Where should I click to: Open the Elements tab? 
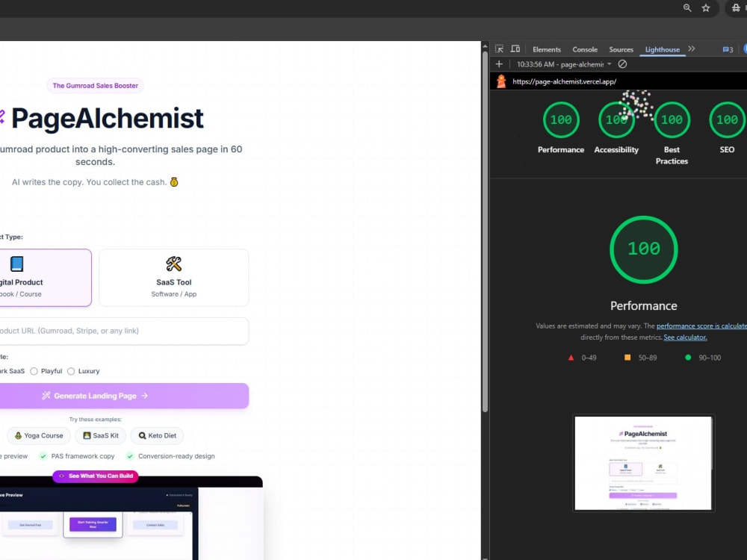(547, 49)
